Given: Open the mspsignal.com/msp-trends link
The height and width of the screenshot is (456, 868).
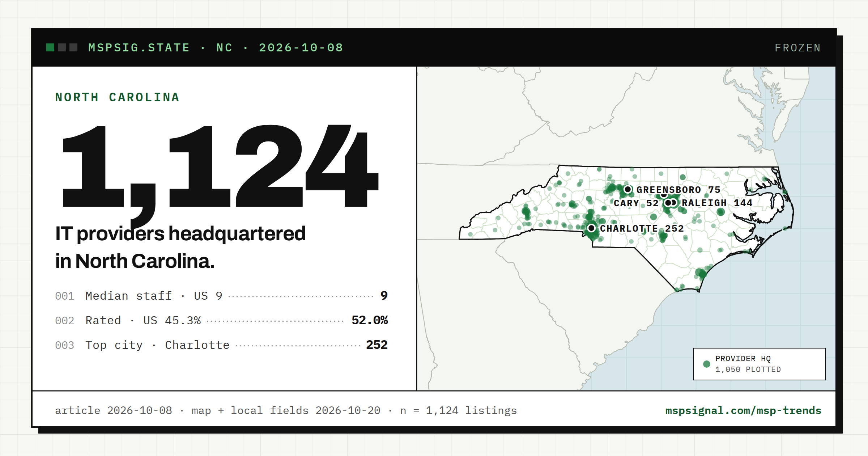Looking at the screenshot, I should 743,410.
